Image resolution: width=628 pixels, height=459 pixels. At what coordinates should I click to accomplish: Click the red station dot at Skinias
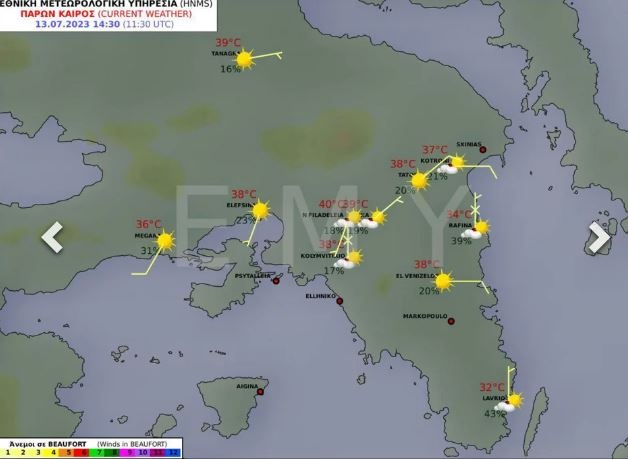point(481,150)
